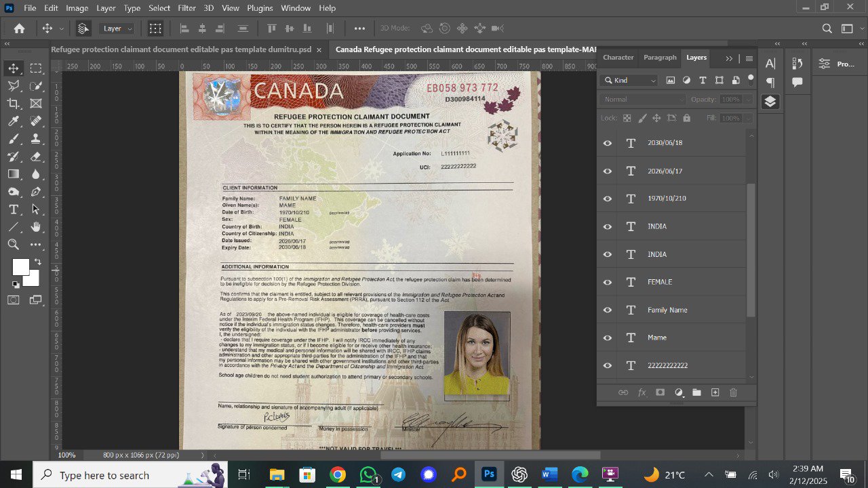Switch to the dumitru.psd document tab
The height and width of the screenshot is (488, 868).
point(181,49)
